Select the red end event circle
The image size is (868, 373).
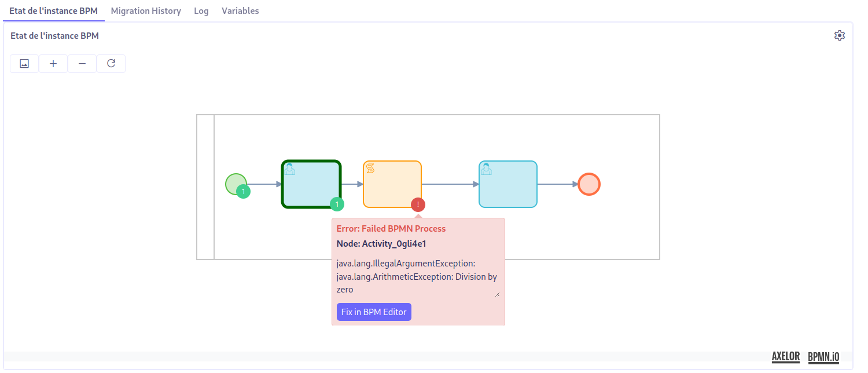tap(589, 184)
